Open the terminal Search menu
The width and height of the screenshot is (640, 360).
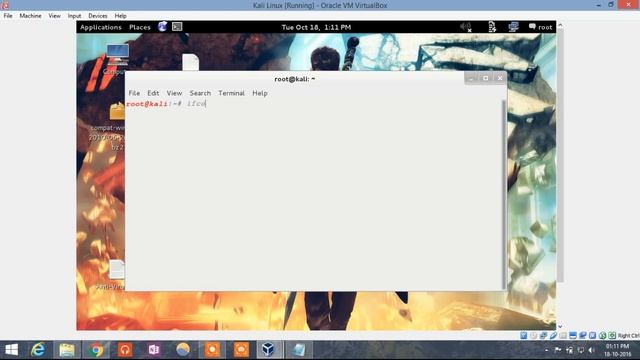pos(200,93)
